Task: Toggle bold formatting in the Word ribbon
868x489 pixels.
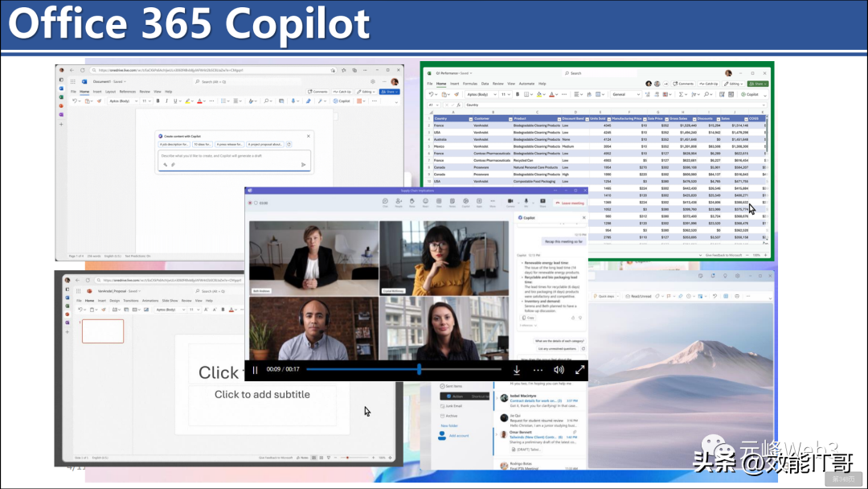Action: click(x=158, y=101)
